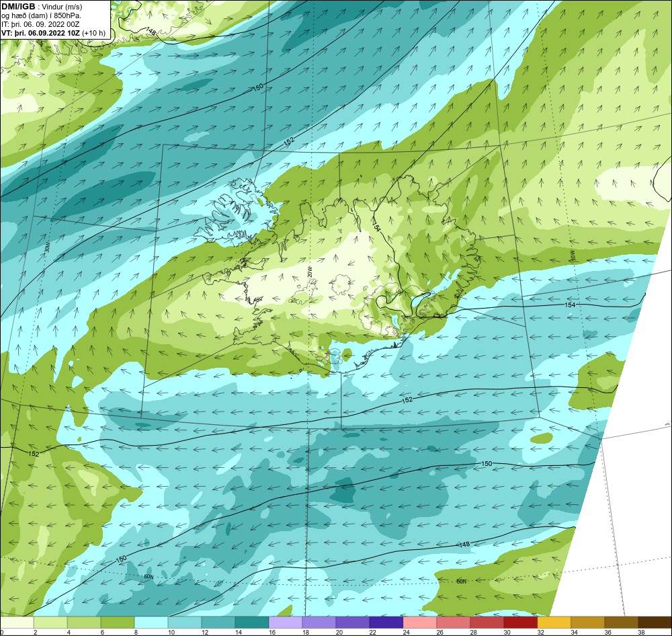This screenshot has width=672, height=636.
Task: Click the dark gold 34–36 m/s legend swatch
Action: pos(587,623)
